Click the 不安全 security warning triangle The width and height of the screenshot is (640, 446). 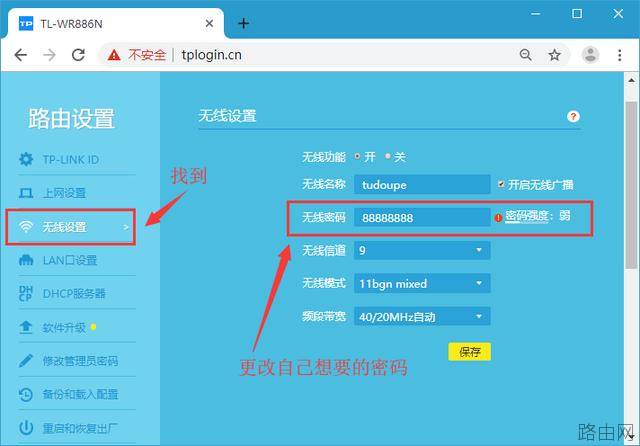pyautogui.click(x=114, y=55)
